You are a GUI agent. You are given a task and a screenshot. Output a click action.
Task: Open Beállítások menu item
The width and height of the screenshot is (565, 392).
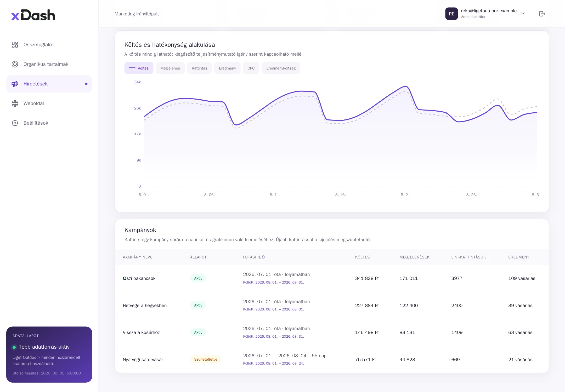coord(49,123)
